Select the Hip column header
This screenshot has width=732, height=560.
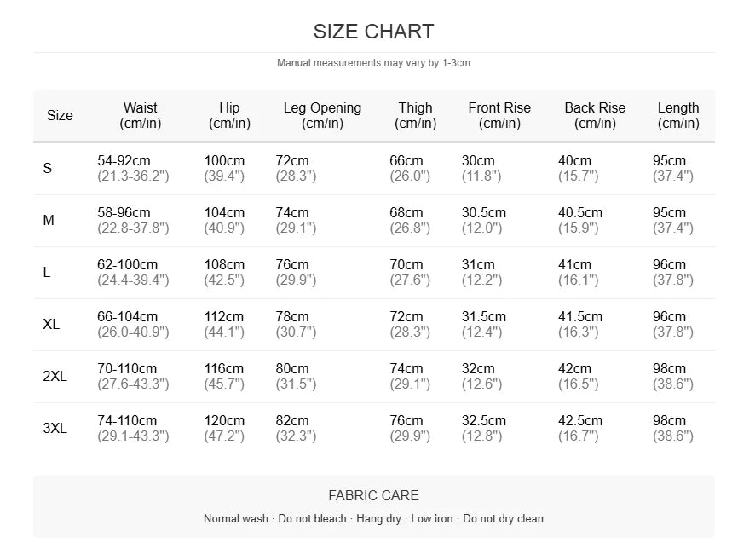coord(229,115)
